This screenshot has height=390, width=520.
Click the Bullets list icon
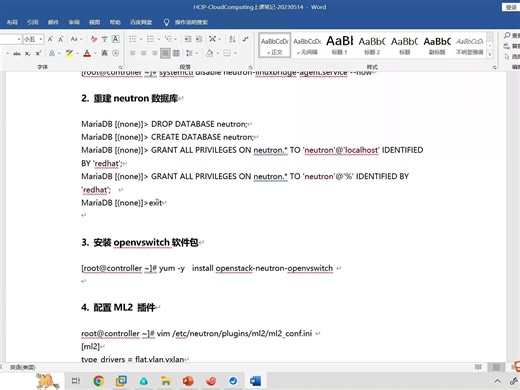point(133,39)
